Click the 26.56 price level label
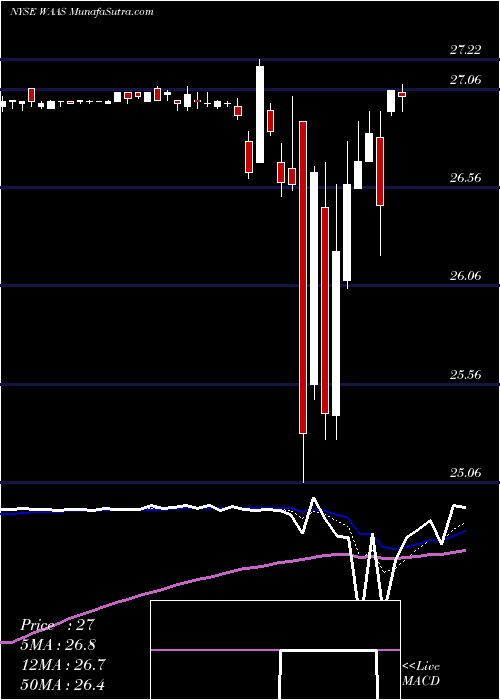Screen dimensions: 500x700 [466, 178]
